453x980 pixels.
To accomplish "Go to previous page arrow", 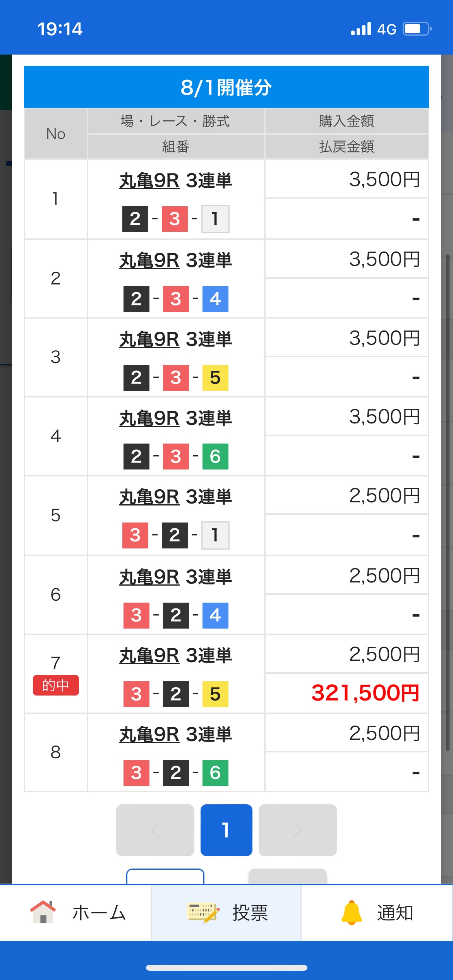I will (155, 830).
